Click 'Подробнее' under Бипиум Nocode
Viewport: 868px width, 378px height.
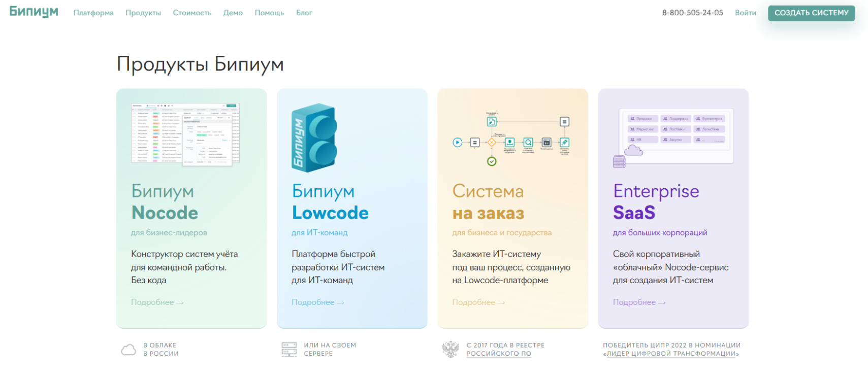[157, 302]
